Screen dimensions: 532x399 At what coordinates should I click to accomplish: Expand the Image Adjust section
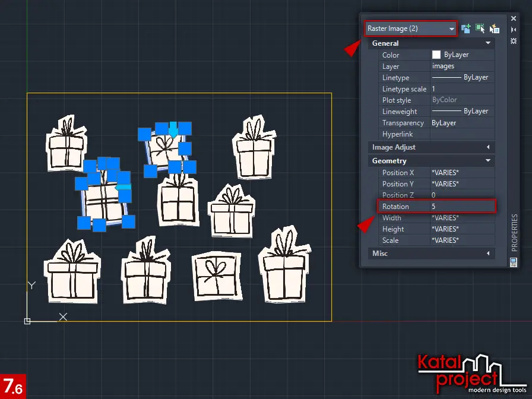pos(488,147)
